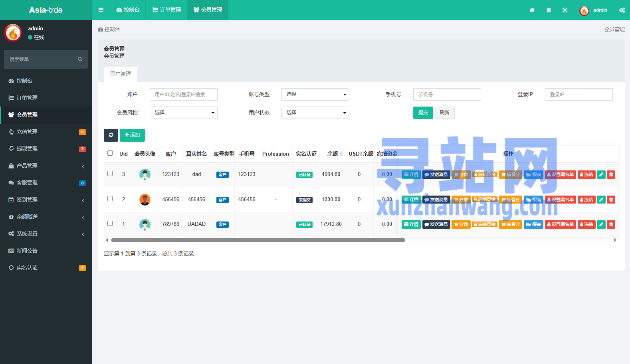The height and width of the screenshot is (364, 630).
Task: Open the 账号类型 dropdown
Action: (315, 94)
